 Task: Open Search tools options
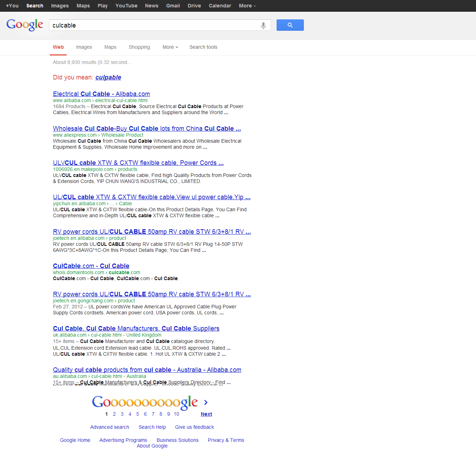tap(203, 47)
